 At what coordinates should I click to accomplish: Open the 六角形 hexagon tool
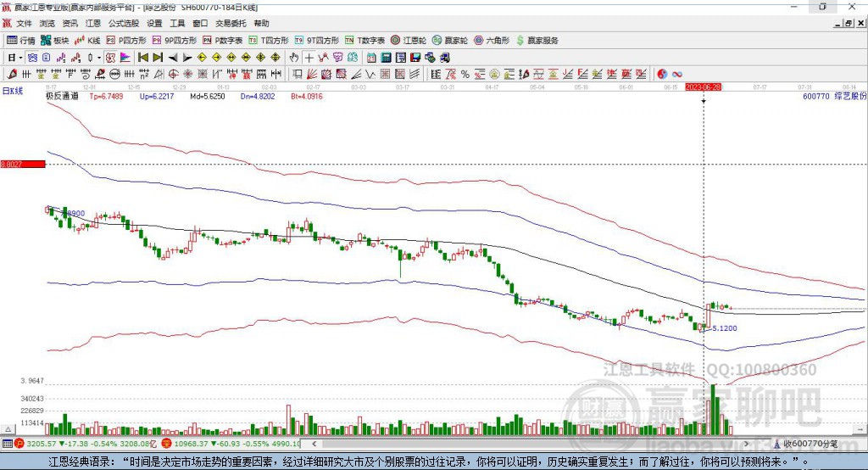pyautogui.click(x=492, y=41)
